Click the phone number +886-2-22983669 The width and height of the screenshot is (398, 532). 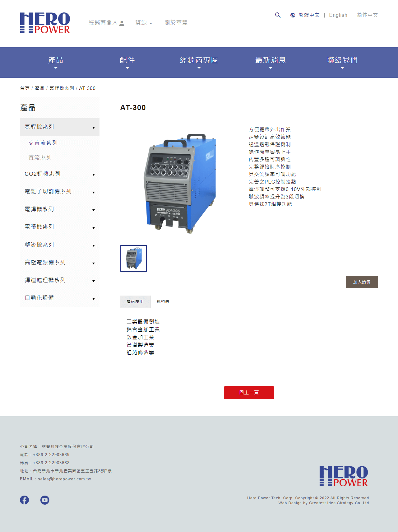(x=51, y=455)
